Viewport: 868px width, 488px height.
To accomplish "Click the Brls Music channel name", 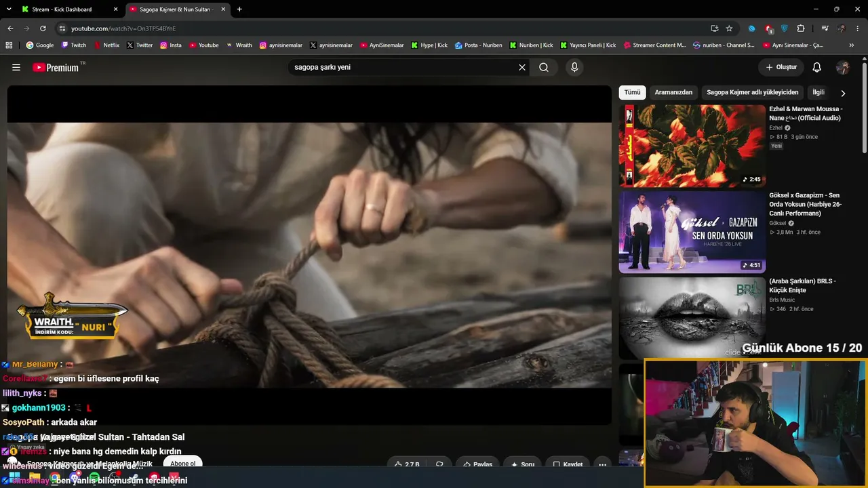I will coord(782,300).
